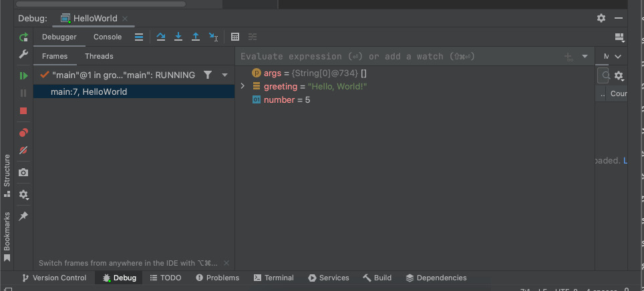Select the Threads tab
Viewport: 644px width, 291px height.
[x=99, y=56]
